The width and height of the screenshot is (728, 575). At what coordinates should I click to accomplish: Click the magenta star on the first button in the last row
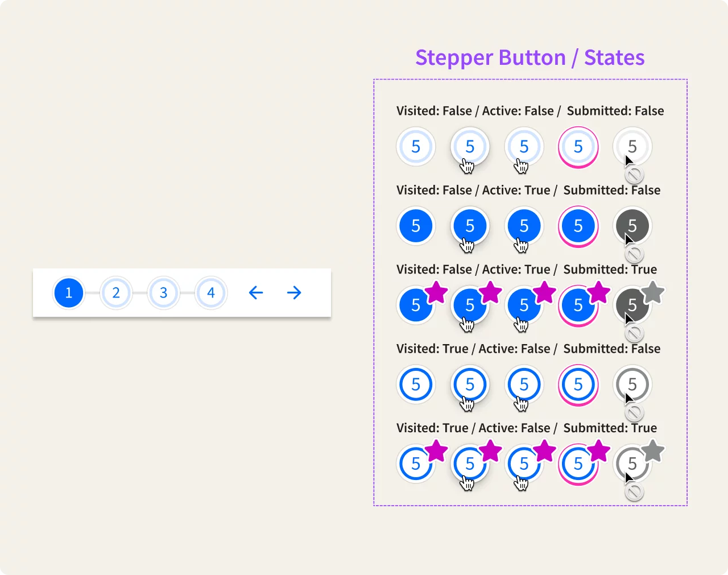(436, 452)
